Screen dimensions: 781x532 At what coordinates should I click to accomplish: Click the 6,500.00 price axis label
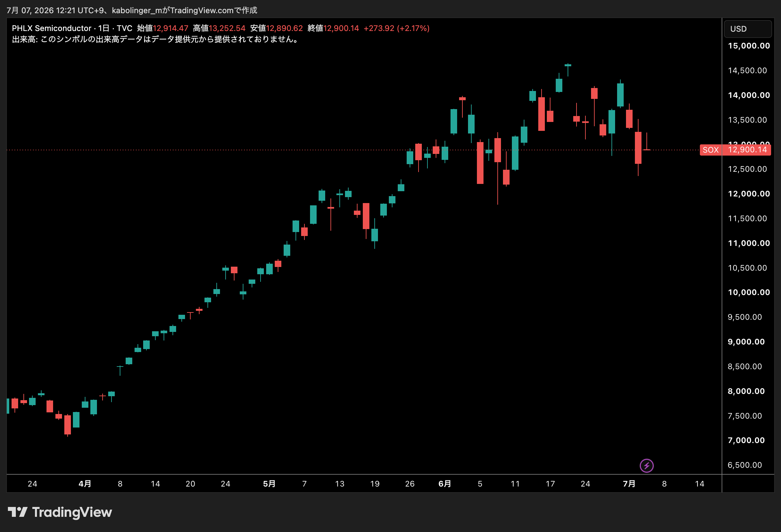point(745,465)
